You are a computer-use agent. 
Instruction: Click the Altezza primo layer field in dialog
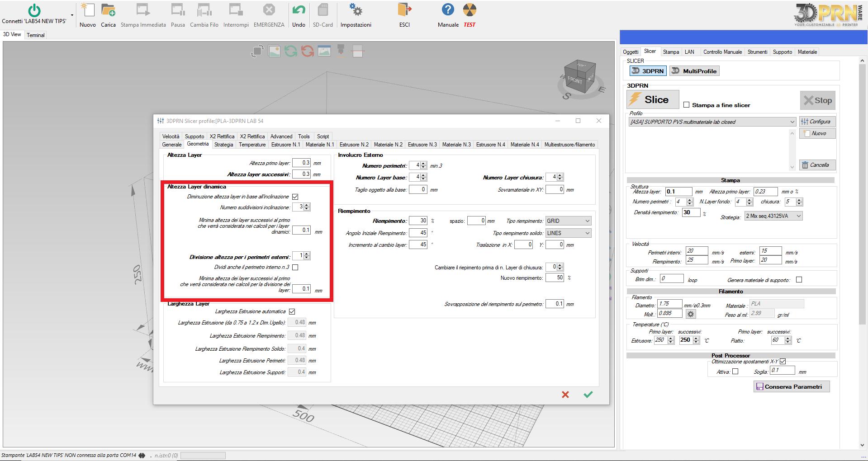point(301,163)
